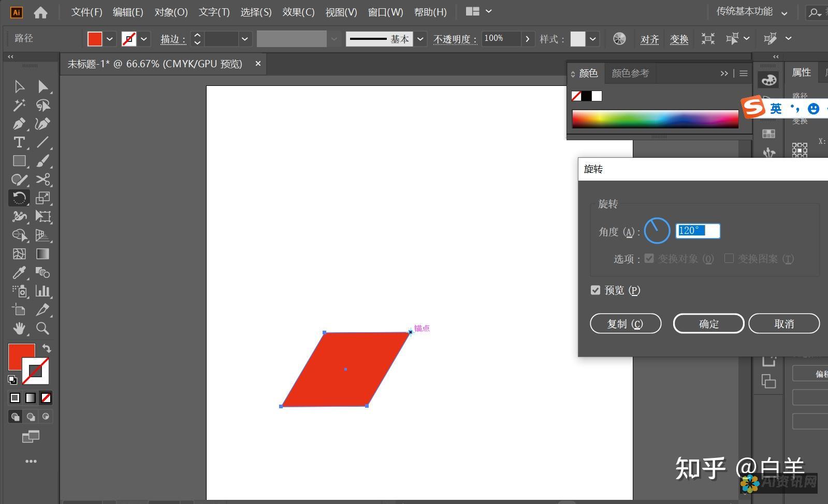This screenshot has width=828, height=504.
Task: Switch to the Color Guide tab
Action: tap(630, 73)
